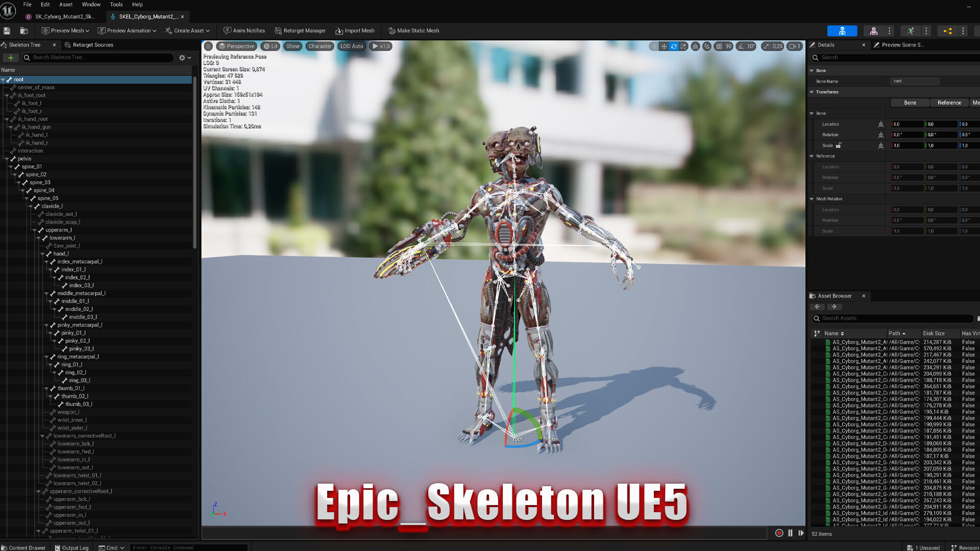
Task: Select thumb_03_l bone
Action: (79, 404)
